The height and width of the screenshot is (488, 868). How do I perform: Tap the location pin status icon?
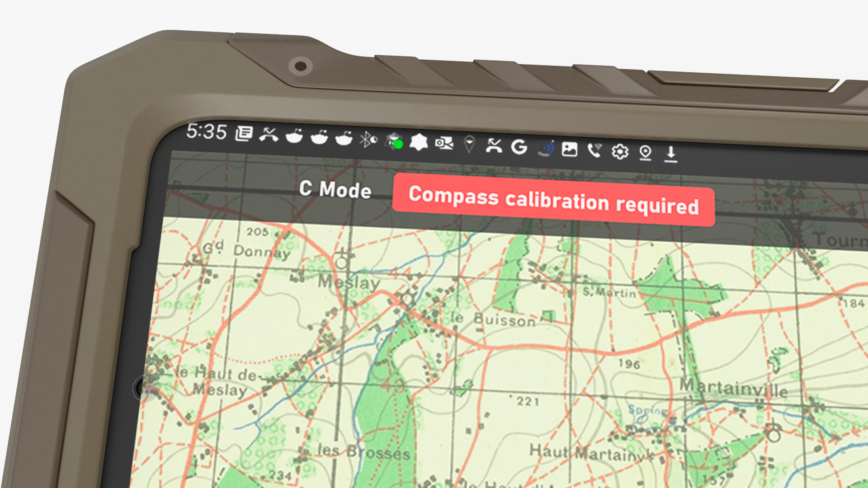(x=646, y=152)
